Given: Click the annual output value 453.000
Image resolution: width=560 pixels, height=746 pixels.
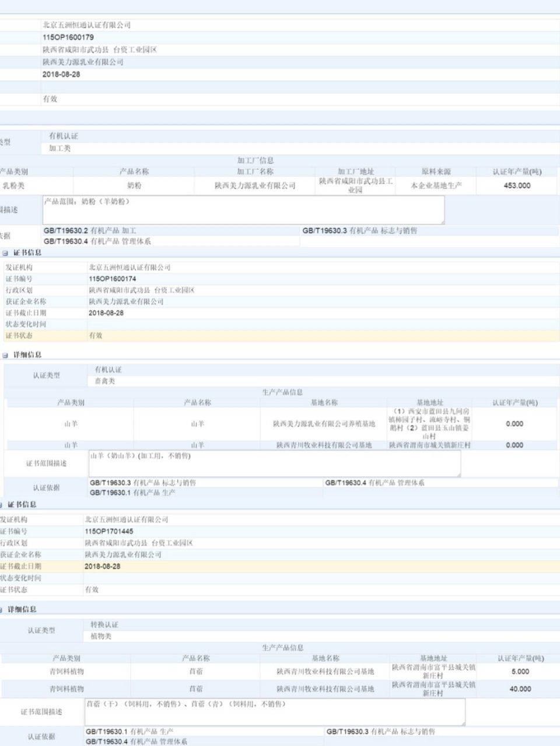Looking at the screenshot, I should (x=517, y=186).
